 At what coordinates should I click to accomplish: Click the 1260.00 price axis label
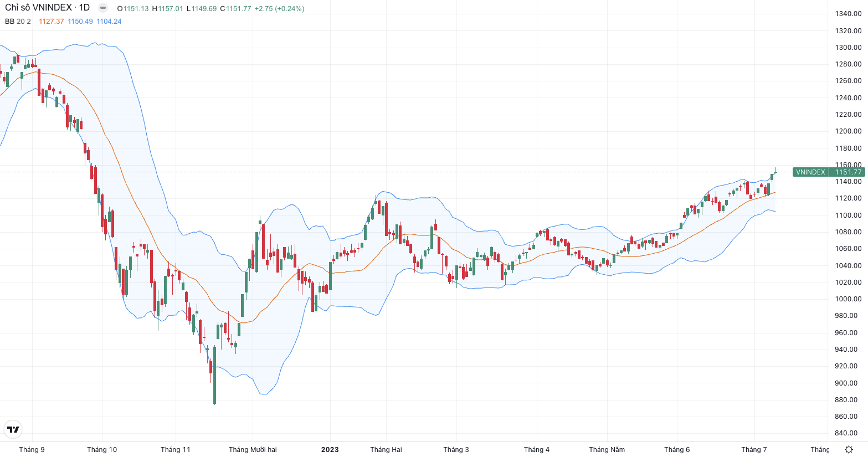click(x=848, y=81)
